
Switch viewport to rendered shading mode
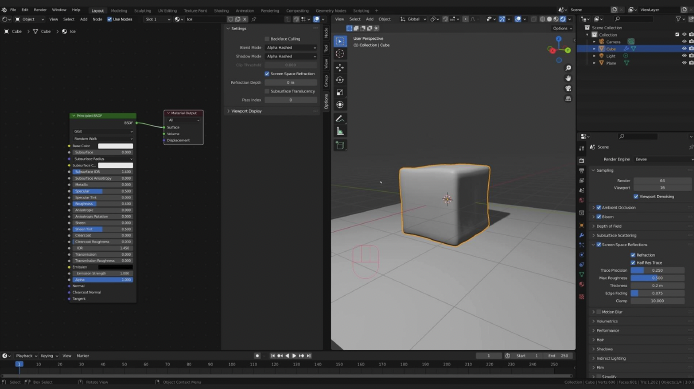coord(563,19)
